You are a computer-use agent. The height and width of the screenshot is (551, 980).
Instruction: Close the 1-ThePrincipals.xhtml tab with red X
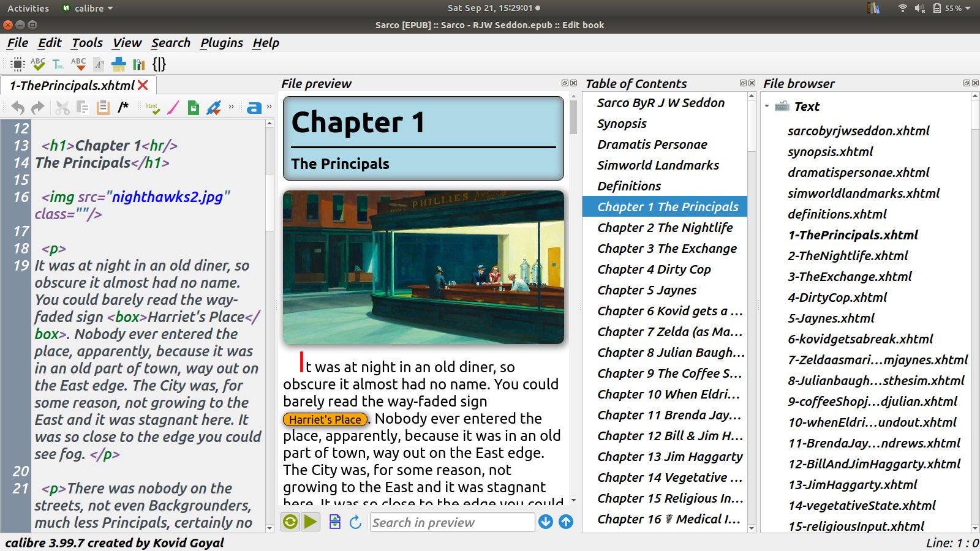143,85
